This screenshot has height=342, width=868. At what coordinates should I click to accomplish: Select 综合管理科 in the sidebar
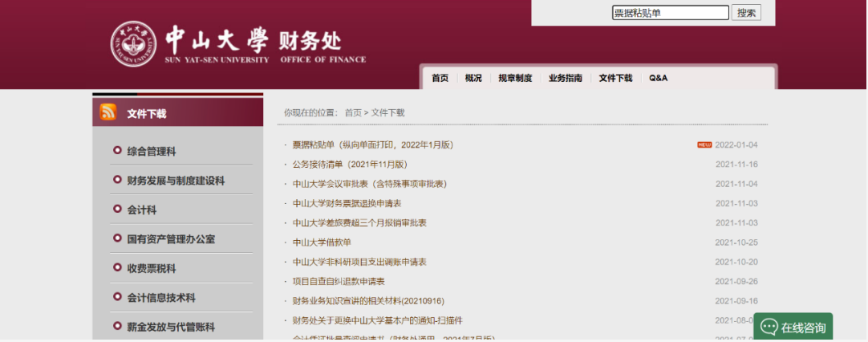(x=151, y=151)
